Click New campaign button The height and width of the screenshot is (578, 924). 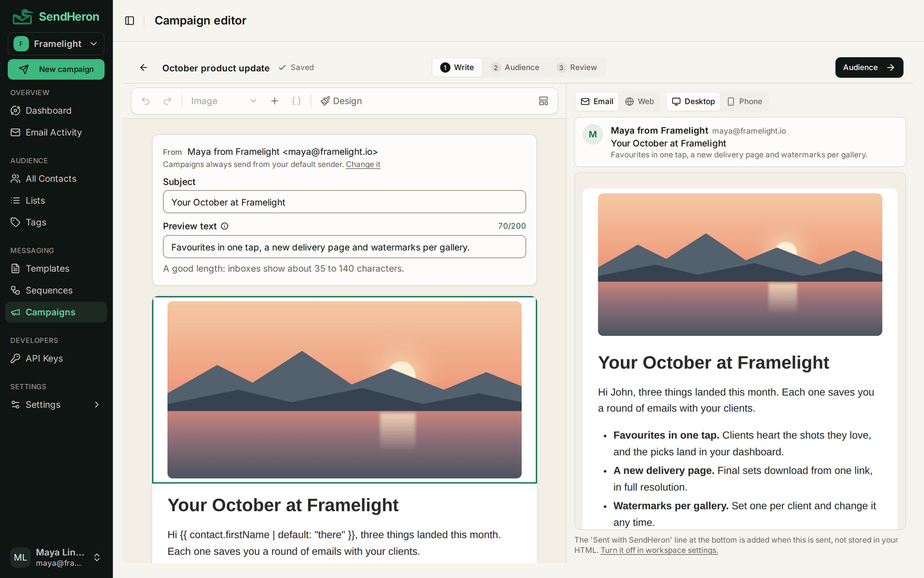coord(56,69)
